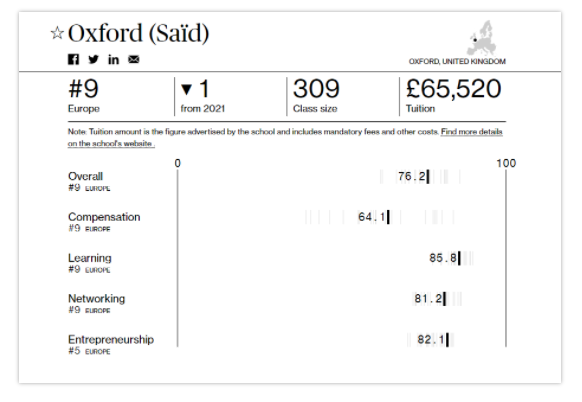The image size is (582, 402).
Task: Select the Entrepreneurship score marker 82.1
Action: coord(448,340)
